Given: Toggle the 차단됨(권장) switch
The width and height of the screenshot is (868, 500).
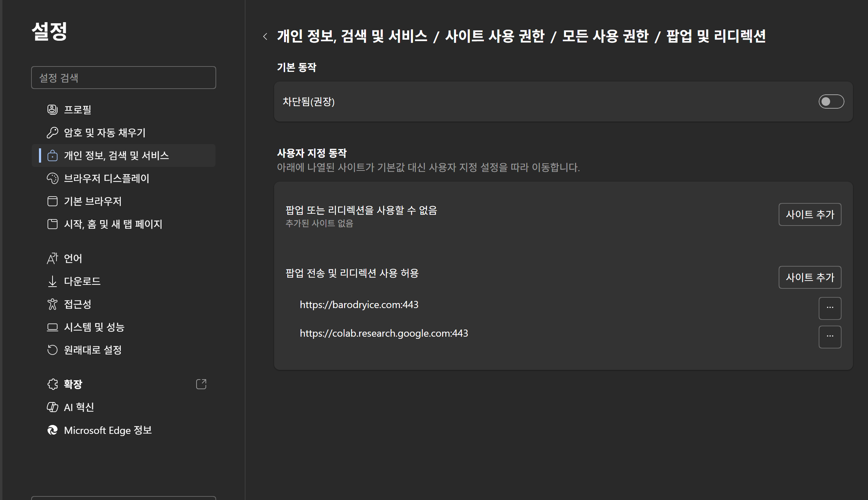Looking at the screenshot, I should click(x=831, y=102).
